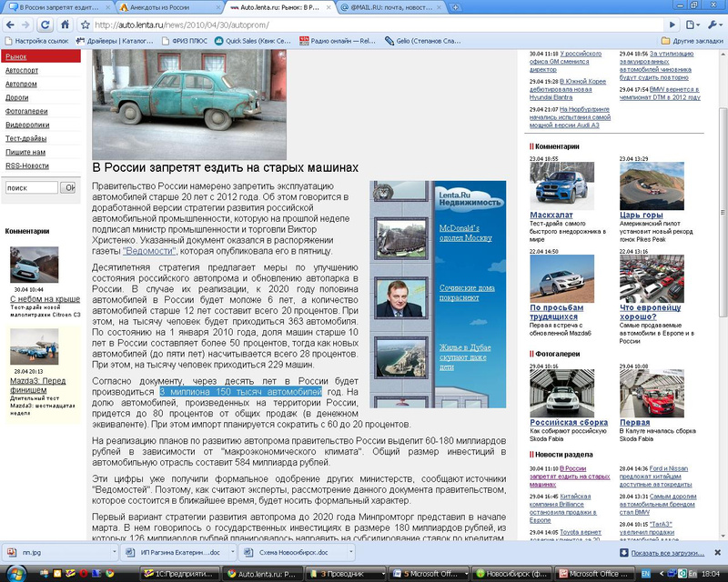Click the browser Back arrow

[10, 25]
